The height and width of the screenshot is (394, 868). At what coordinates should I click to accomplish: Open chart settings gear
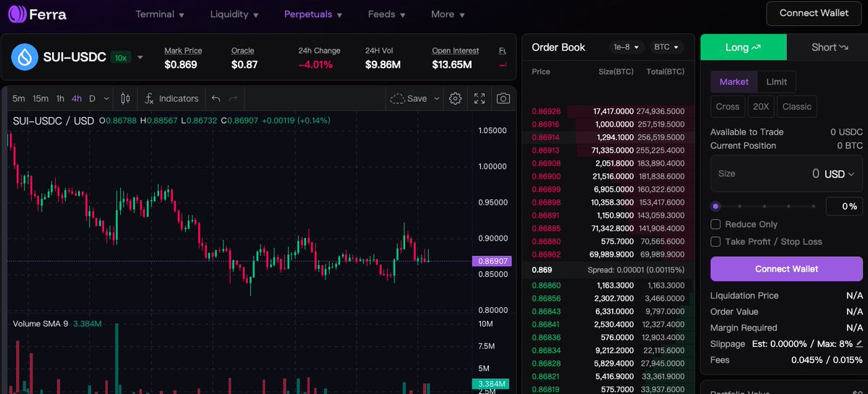(455, 98)
